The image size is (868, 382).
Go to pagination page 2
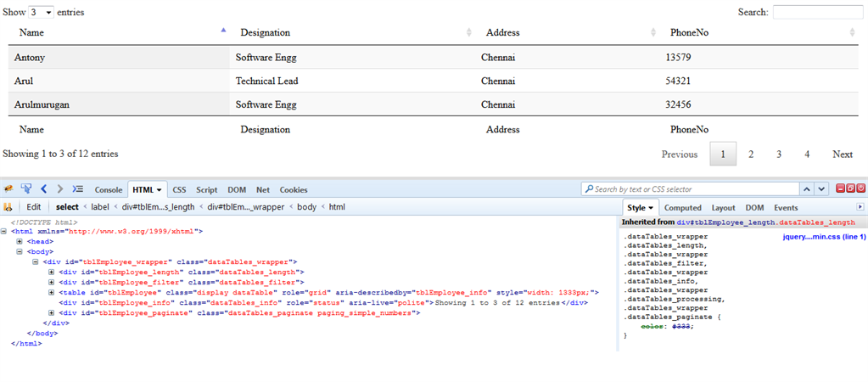pos(751,154)
